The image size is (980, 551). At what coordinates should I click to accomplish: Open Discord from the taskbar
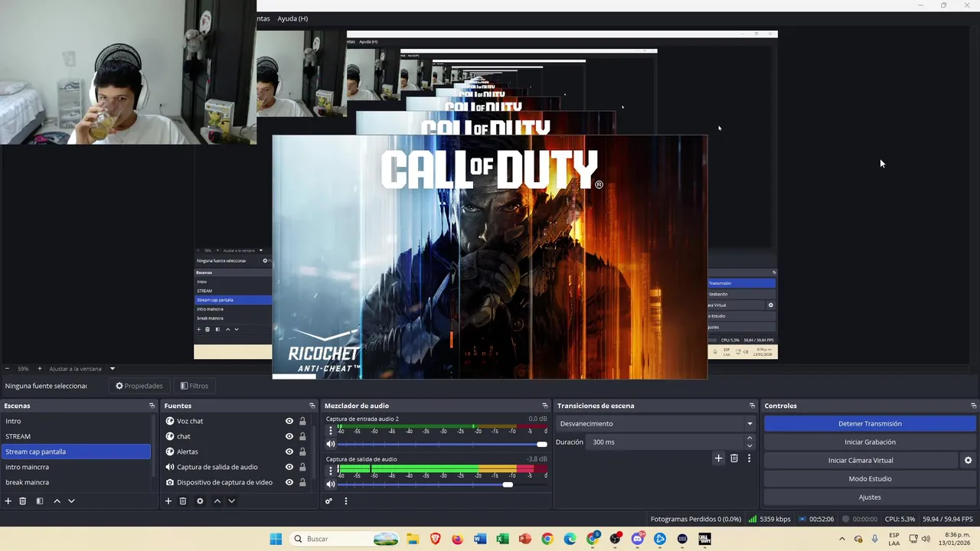pos(638,539)
